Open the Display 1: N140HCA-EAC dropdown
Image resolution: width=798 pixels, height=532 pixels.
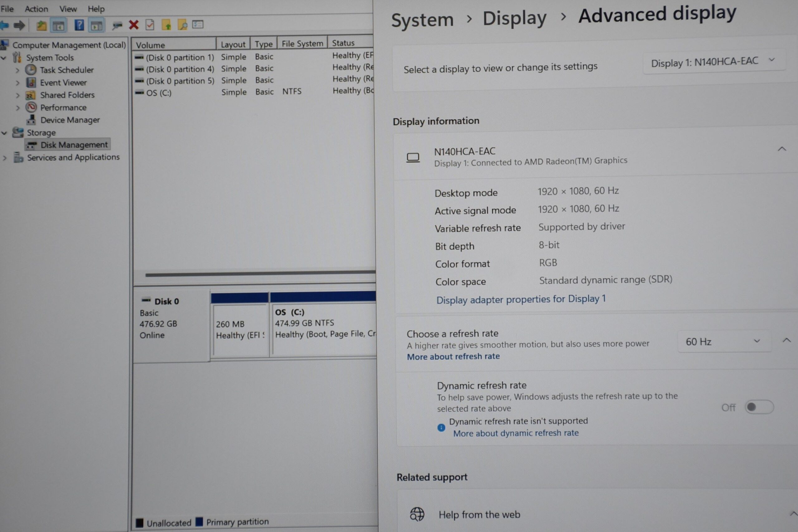[x=714, y=62]
